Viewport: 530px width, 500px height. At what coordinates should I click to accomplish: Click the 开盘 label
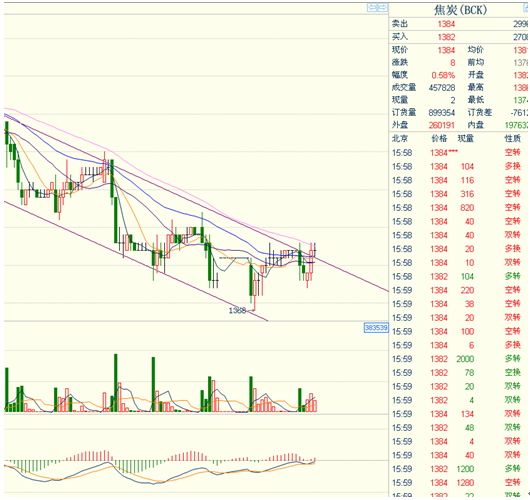pos(476,75)
